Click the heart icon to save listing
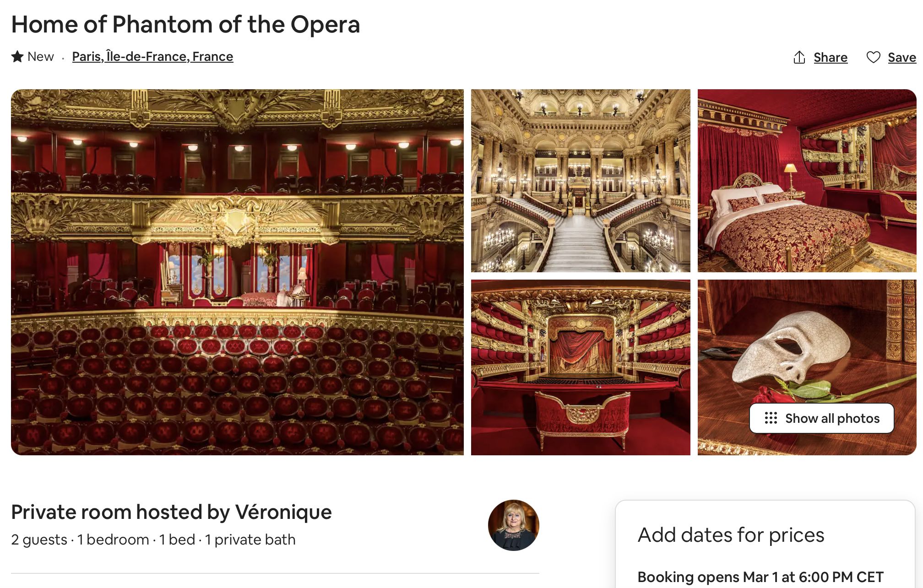Image resolution: width=923 pixels, height=588 pixels. 873,57
